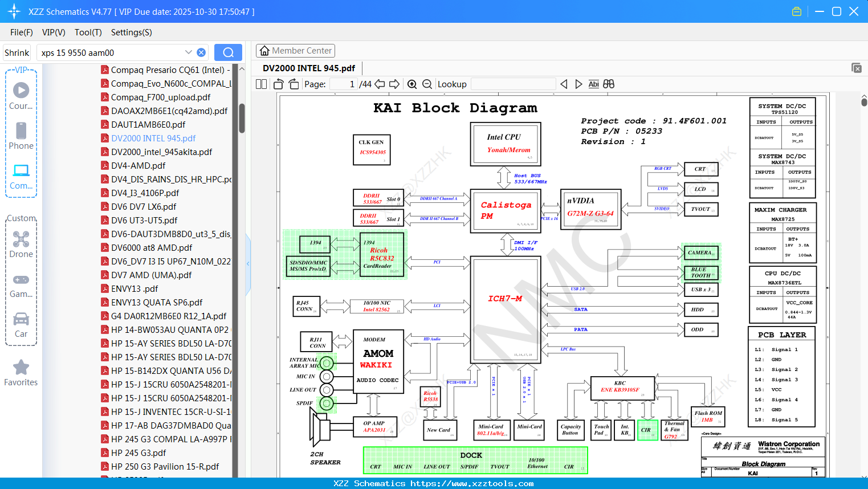
Task: Open DV7 AMD (UMA).pdf
Action: [x=146, y=275]
